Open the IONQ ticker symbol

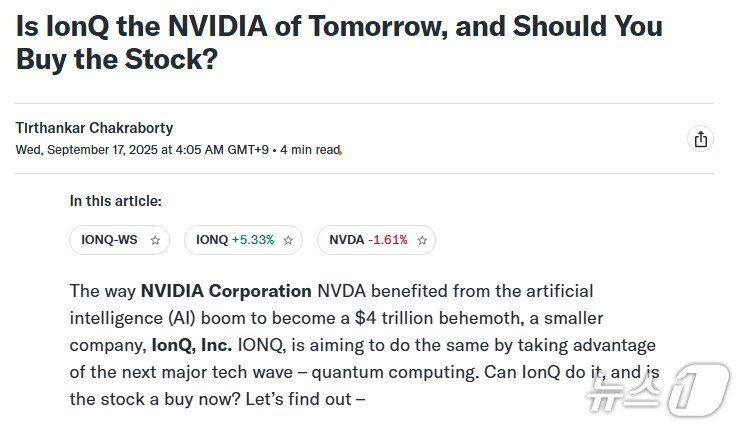coord(212,240)
